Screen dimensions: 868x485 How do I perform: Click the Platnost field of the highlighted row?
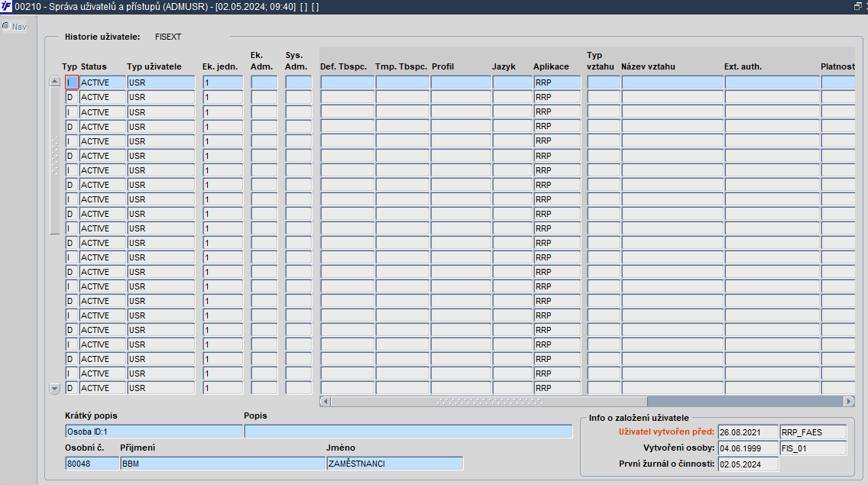pos(838,82)
